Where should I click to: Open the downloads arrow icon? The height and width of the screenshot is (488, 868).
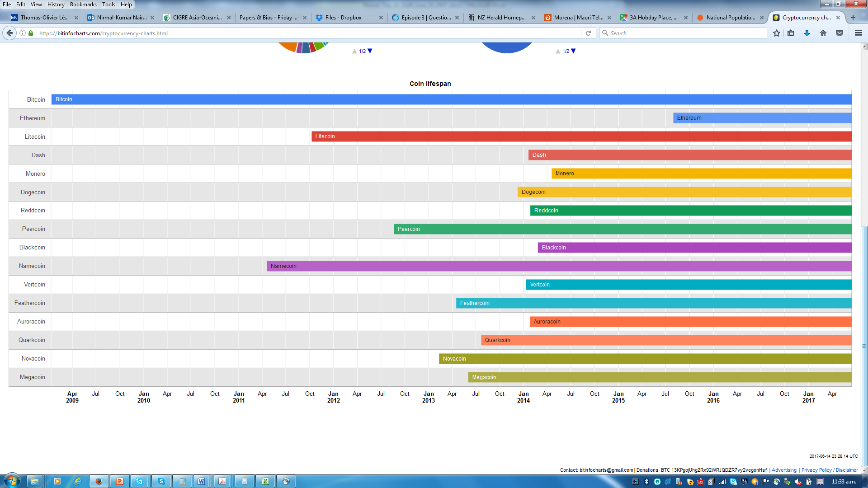coord(807,33)
